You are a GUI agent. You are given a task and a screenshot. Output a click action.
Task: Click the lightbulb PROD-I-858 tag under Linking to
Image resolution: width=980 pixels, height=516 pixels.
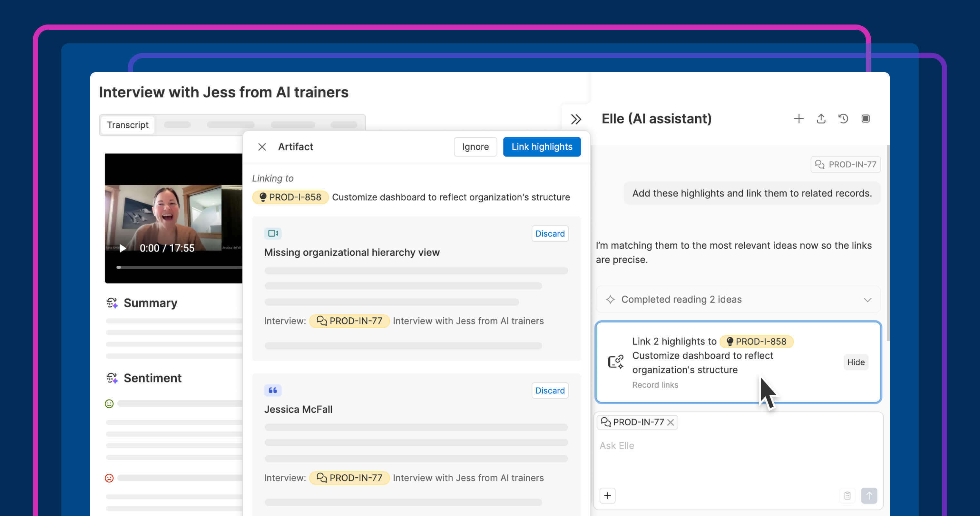[290, 197]
